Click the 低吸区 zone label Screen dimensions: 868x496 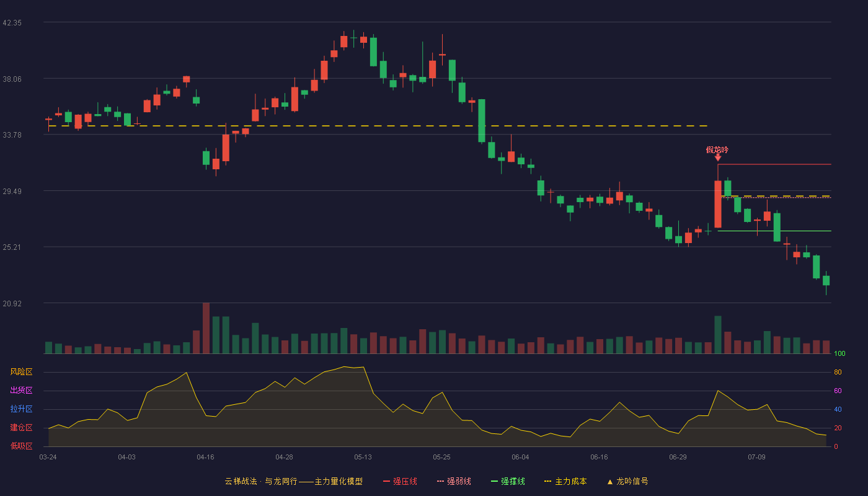point(22,446)
